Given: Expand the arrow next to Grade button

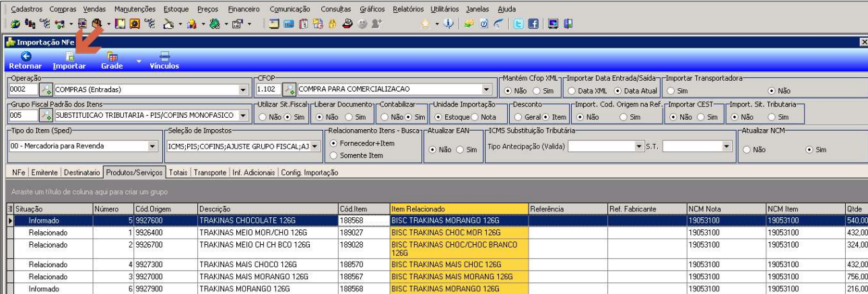Looking at the screenshot, I should tap(139, 61).
